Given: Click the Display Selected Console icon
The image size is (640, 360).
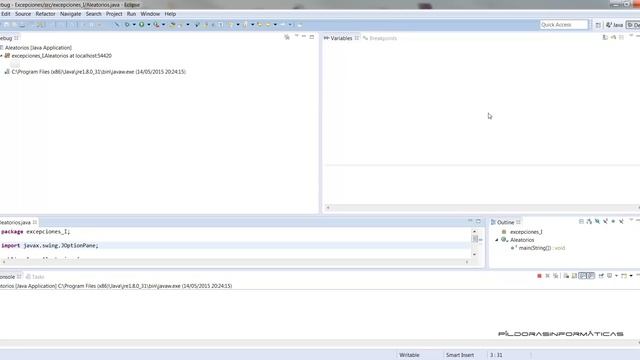Looking at the screenshot, I should [609, 276].
